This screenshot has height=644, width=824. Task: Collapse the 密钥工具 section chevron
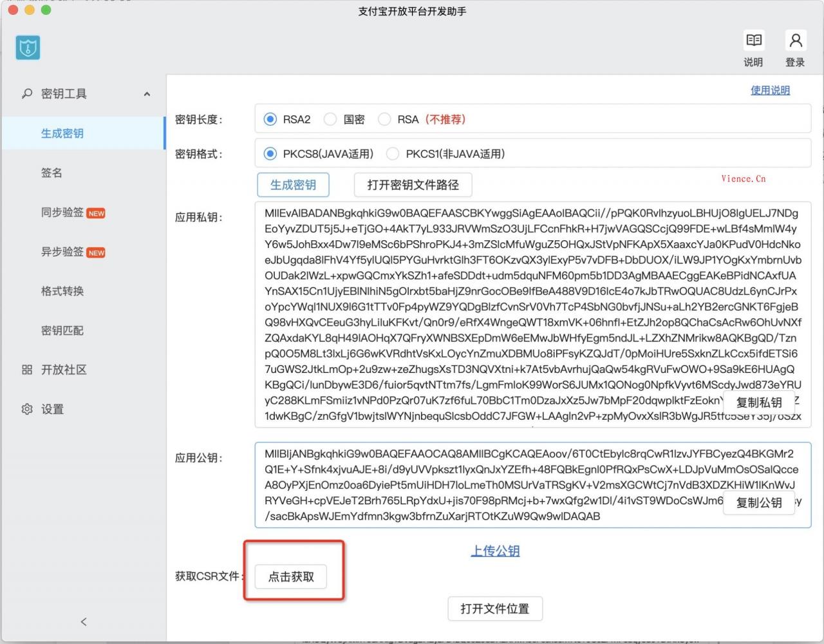[147, 93]
